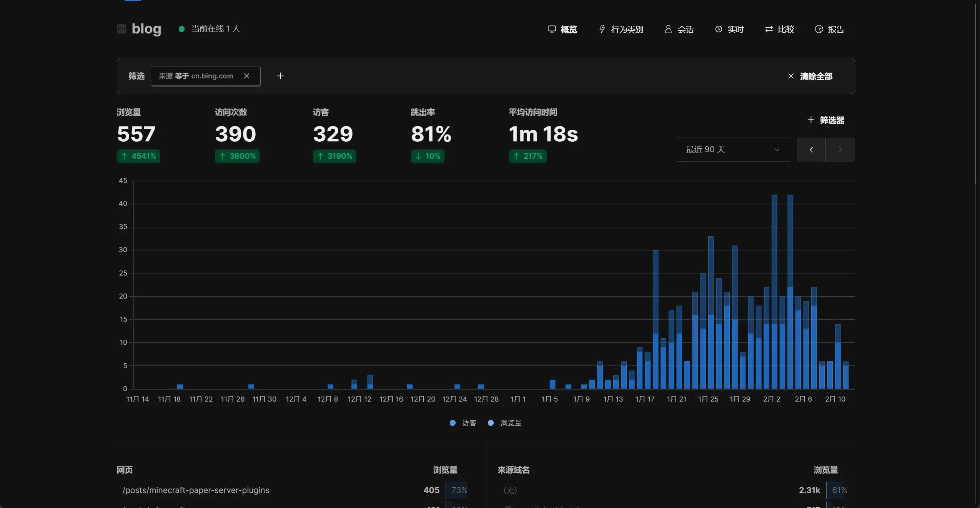Image resolution: width=980 pixels, height=508 pixels.
Task: Click the 3800% change badge
Action: pos(237,156)
